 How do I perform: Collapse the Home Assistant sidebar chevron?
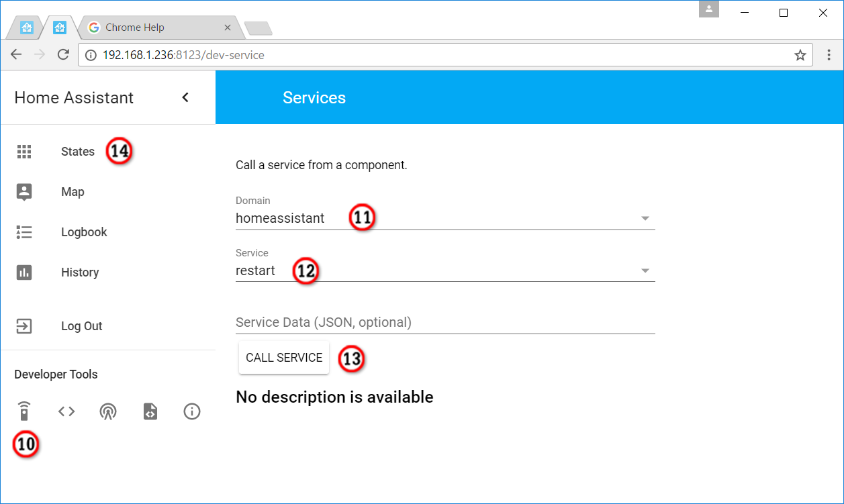point(185,97)
